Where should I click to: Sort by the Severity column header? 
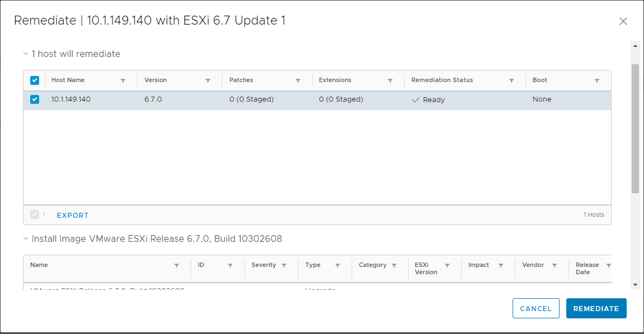264,265
